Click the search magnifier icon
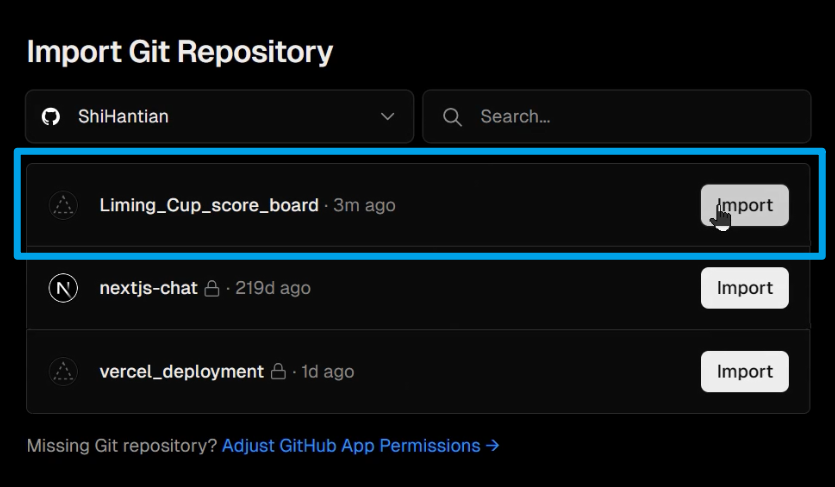The image size is (835, 487). pyautogui.click(x=452, y=117)
